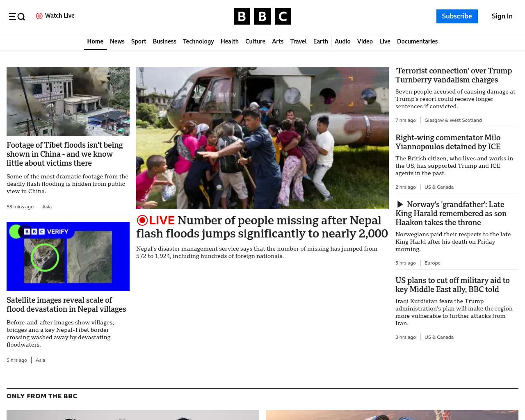Click 'Before-and-after images show villages' summary
This screenshot has height=420, width=525.
coord(60,333)
